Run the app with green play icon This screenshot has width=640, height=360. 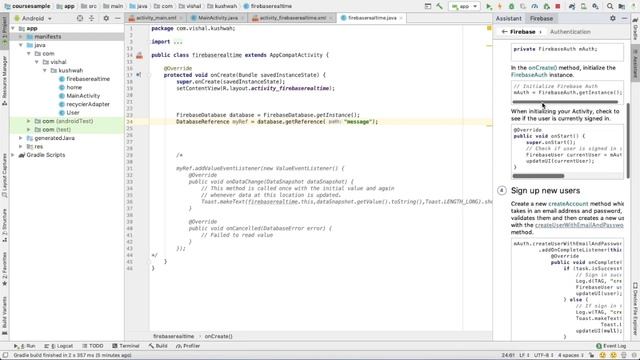489,7
